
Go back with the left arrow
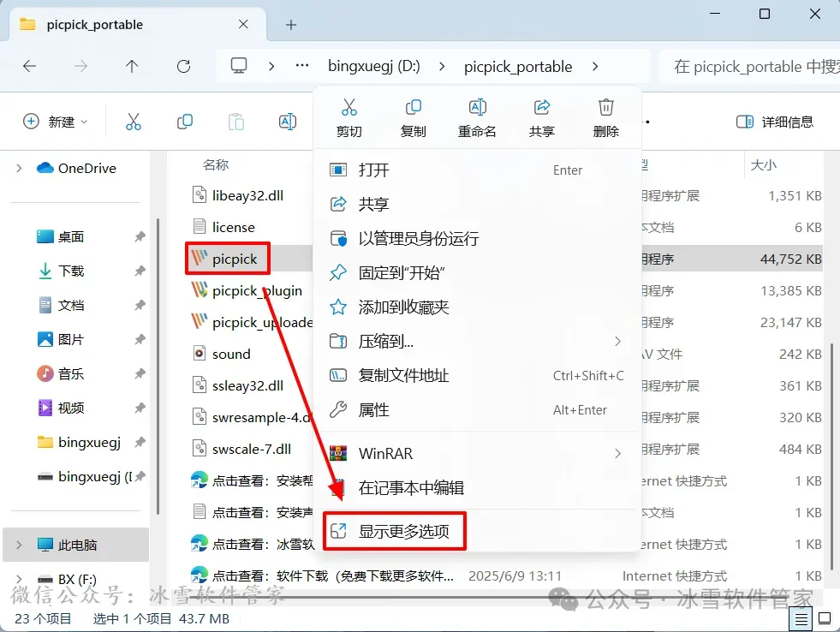(29, 67)
